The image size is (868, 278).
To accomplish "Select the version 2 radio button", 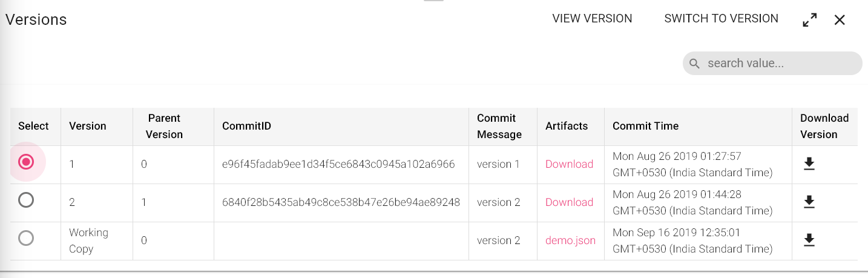I will click(x=26, y=200).
